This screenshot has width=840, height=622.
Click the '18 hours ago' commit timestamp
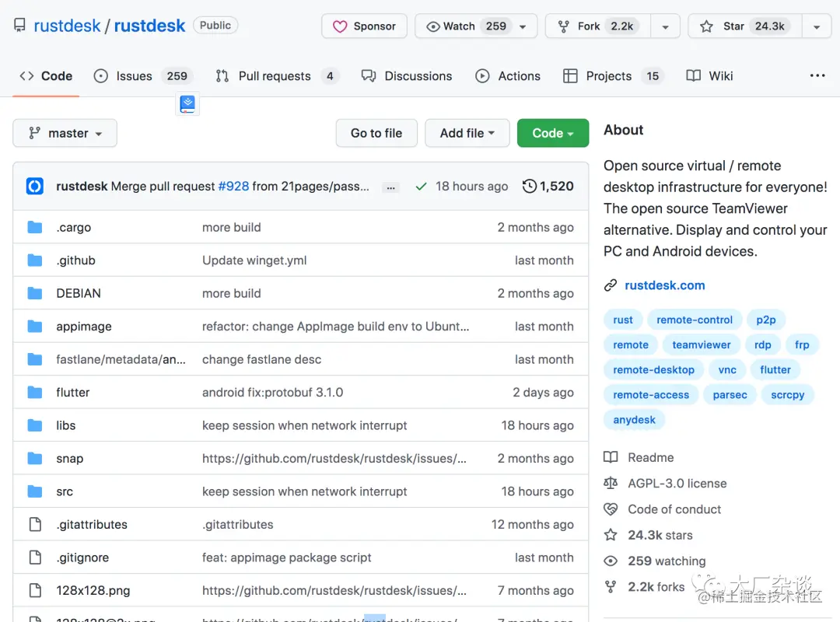tap(471, 186)
